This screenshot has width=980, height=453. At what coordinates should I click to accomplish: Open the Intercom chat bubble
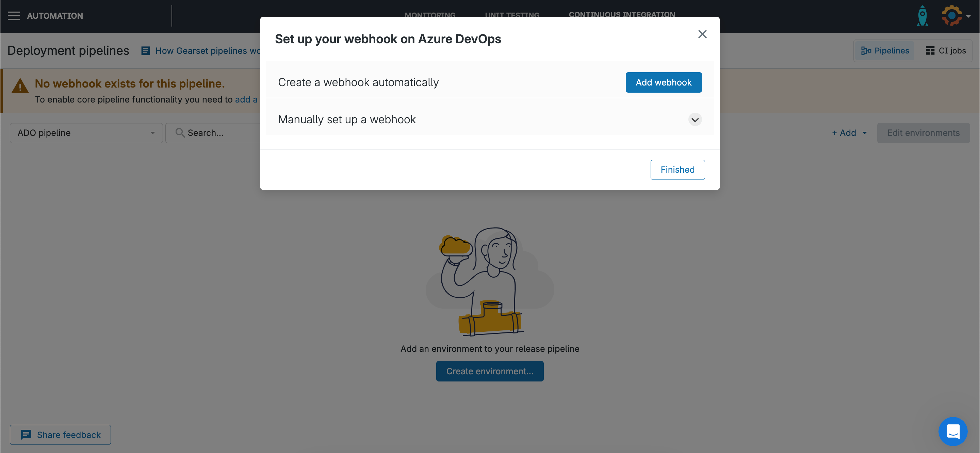(953, 431)
